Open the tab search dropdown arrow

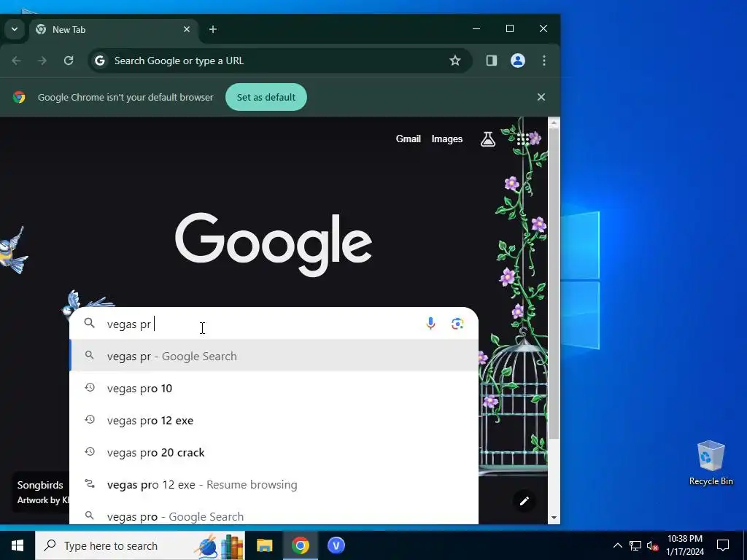pyautogui.click(x=15, y=29)
